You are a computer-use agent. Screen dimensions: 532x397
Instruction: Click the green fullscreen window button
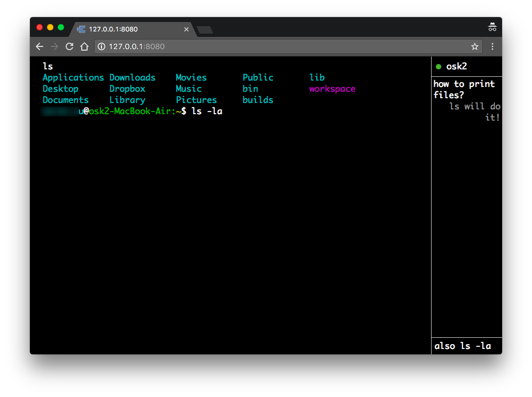(61, 27)
